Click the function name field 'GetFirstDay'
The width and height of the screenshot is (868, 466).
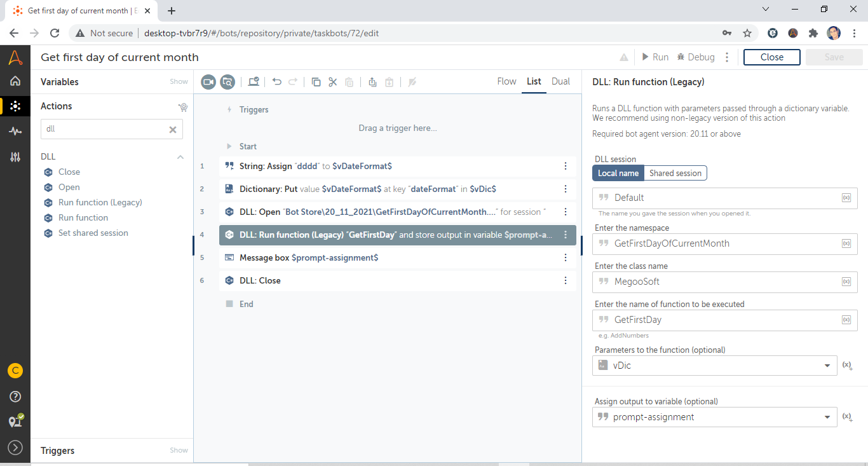coord(718,320)
